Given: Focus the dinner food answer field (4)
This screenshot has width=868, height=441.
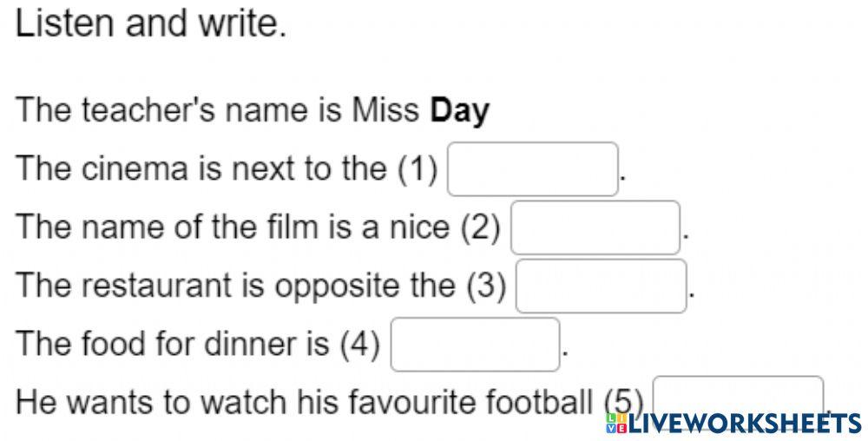Looking at the screenshot, I should point(475,345).
